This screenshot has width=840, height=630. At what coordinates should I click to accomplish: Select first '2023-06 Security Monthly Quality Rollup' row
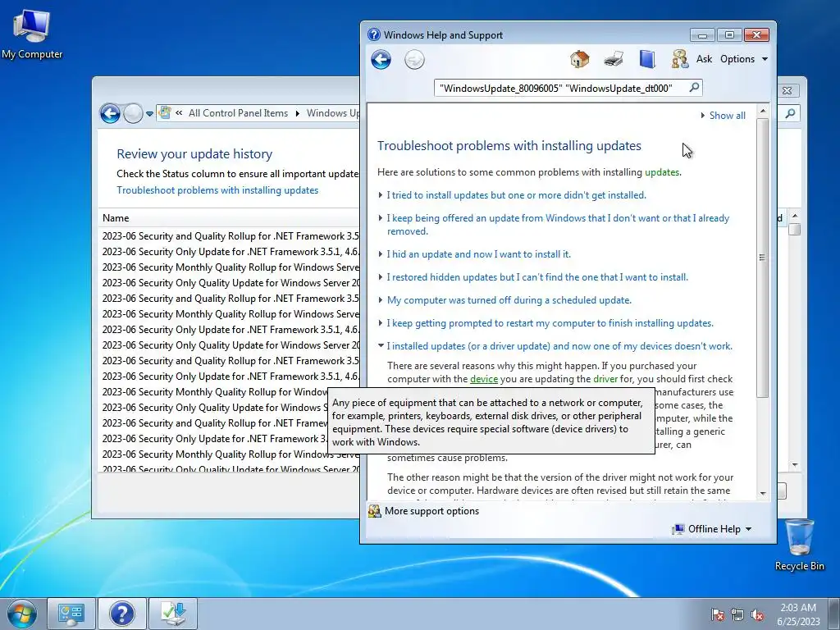coord(231,267)
